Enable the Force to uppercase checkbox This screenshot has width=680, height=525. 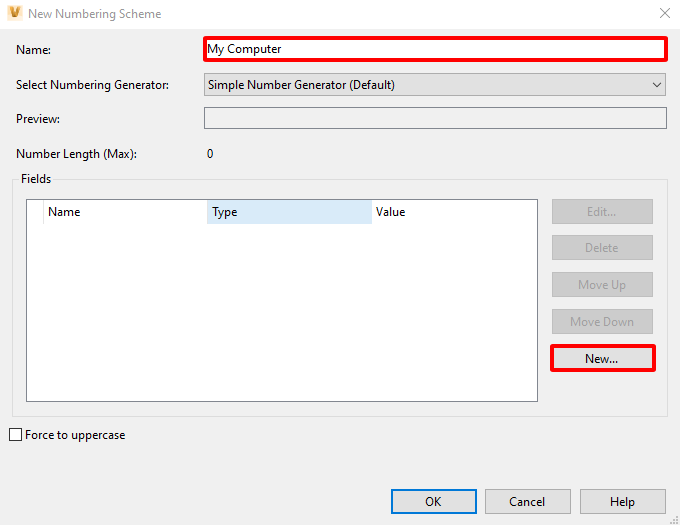[x=16, y=434]
